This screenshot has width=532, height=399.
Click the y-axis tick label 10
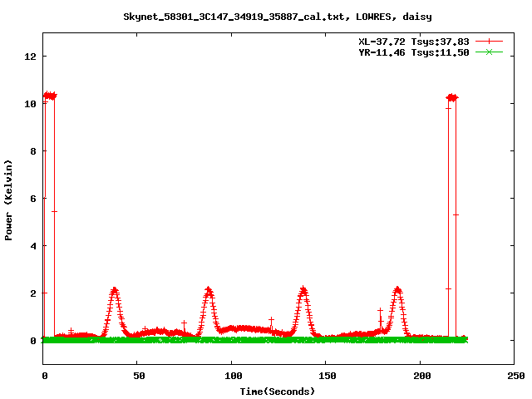click(x=30, y=104)
